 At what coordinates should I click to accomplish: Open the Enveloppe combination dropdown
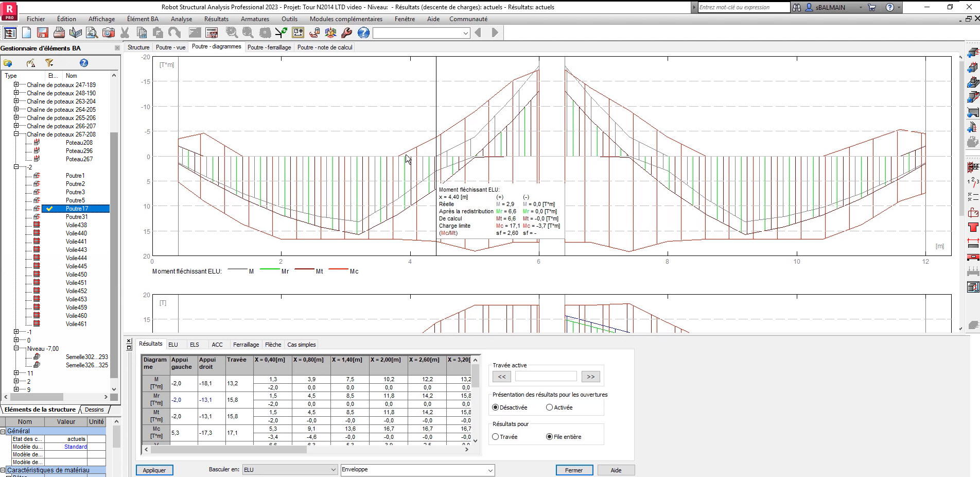click(x=489, y=470)
